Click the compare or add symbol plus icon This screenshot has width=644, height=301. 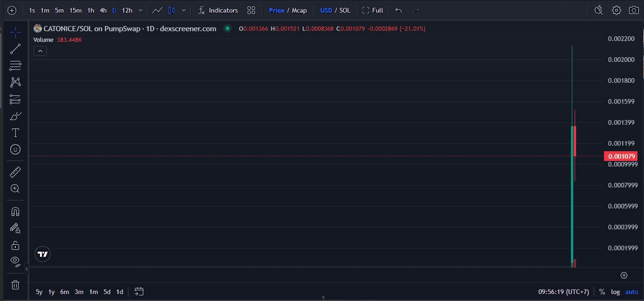point(12,10)
